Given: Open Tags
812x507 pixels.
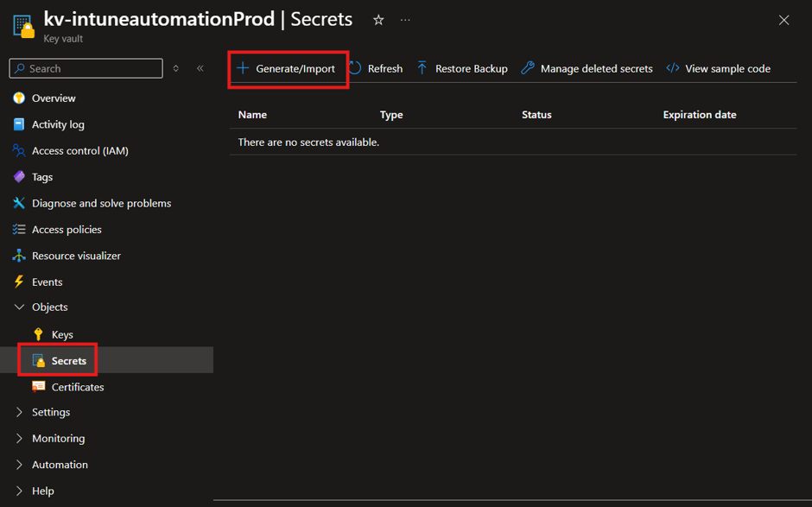Looking at the screenshot, I should pyautogui.click(x=42, y=177).
